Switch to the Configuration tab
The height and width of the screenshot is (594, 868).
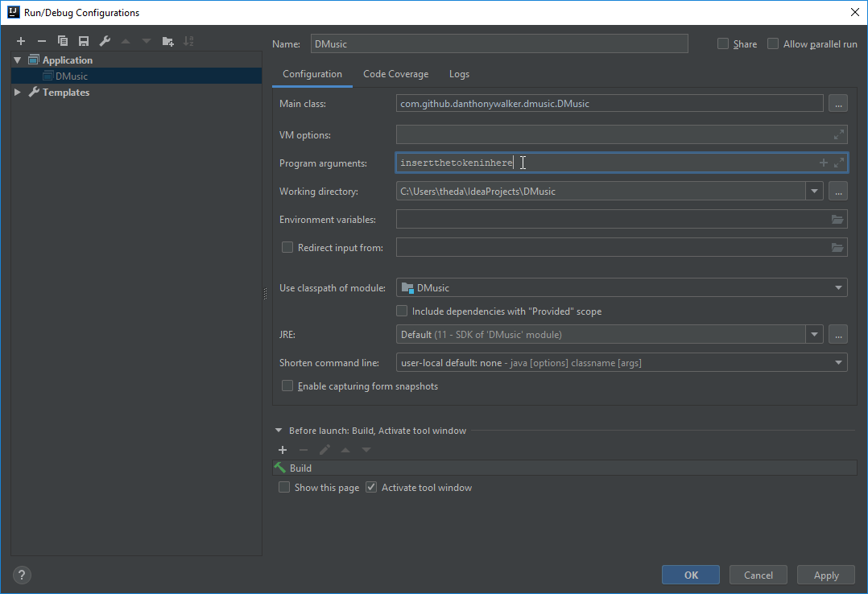pyautogui.click(x=312, y=74)
